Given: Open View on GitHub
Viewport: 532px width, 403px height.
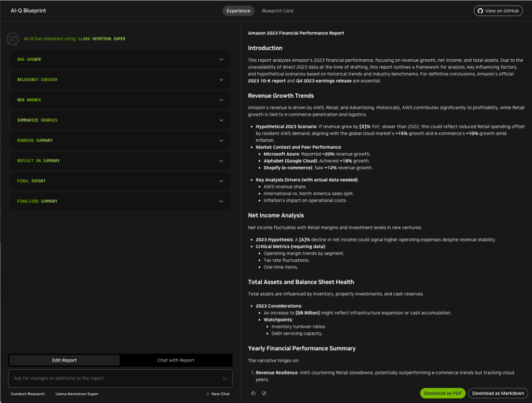Looking at the screenshot, I should click(x=498, y=11).
